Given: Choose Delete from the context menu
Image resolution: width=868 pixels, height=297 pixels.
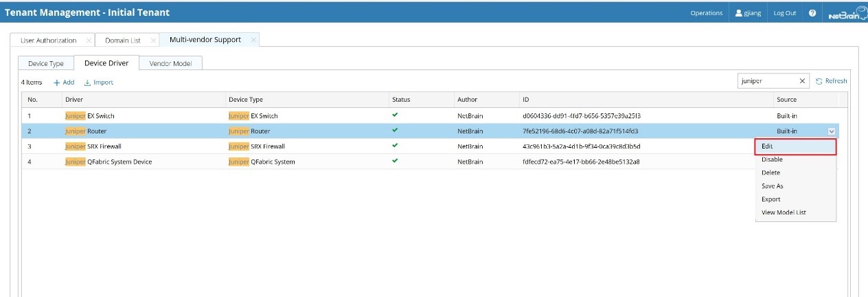Looking at the screenshot, I should click(795, 173).
